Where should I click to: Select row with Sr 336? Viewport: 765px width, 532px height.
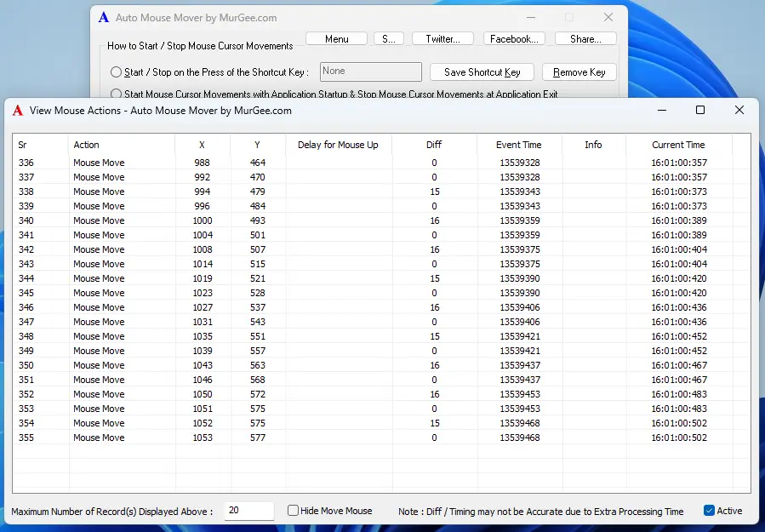381,163
